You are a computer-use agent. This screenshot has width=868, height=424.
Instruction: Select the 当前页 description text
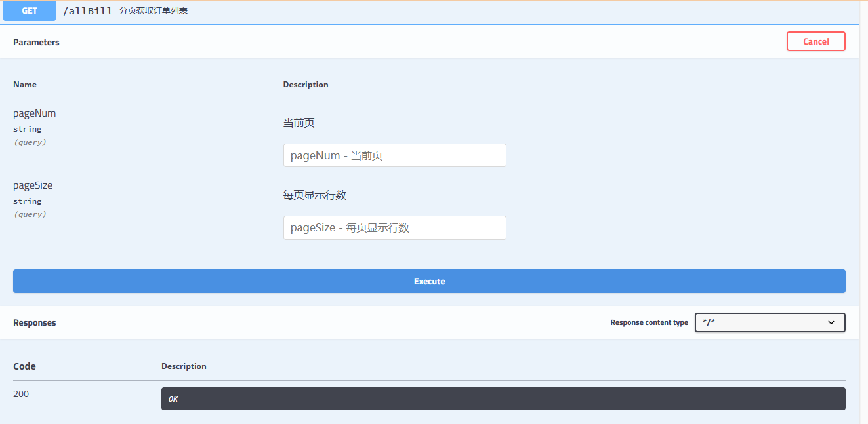pyautogui.click(x=299, y=123)
